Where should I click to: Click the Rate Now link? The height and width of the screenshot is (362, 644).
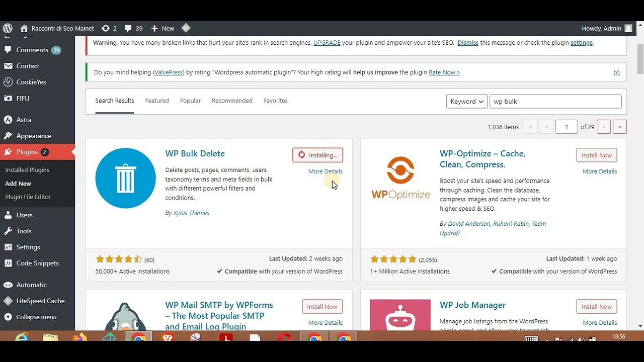(x=444, y=72)
